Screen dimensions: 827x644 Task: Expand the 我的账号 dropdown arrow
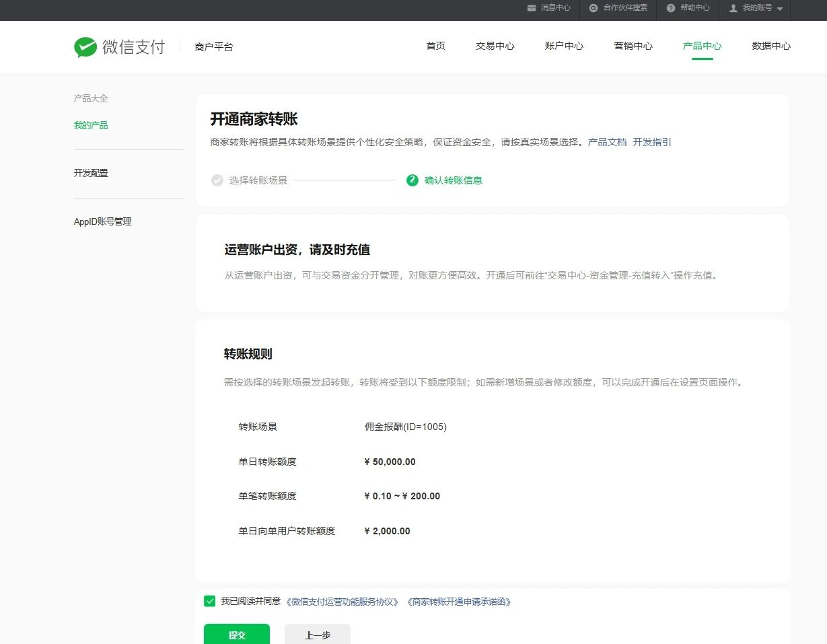[780, 9]
